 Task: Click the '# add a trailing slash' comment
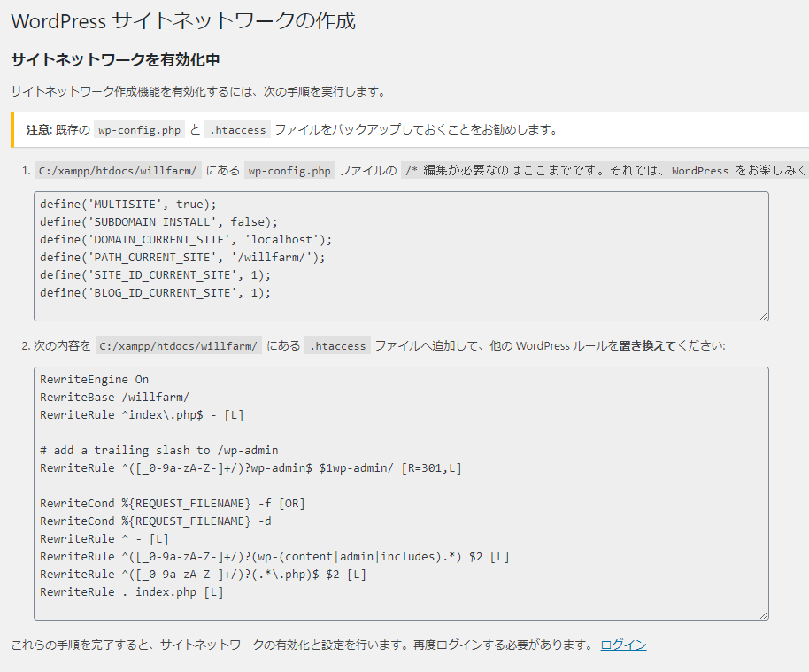[x=159, y=450]
